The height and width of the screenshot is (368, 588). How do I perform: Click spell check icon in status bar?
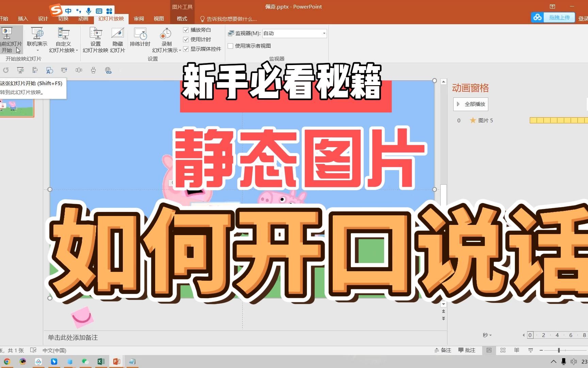[x=33, y=350]
